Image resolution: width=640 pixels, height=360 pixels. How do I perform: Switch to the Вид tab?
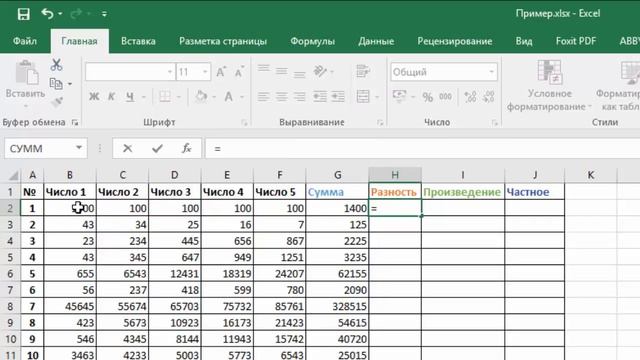[524, 41]
